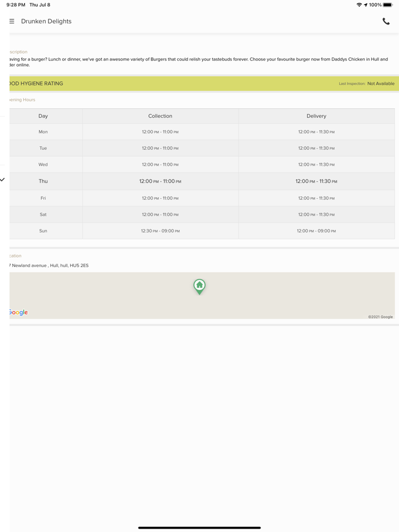Screen dimensions: 399x532
Task: Click the Last Inspection Not Available text
Action: tap(367, 84)
